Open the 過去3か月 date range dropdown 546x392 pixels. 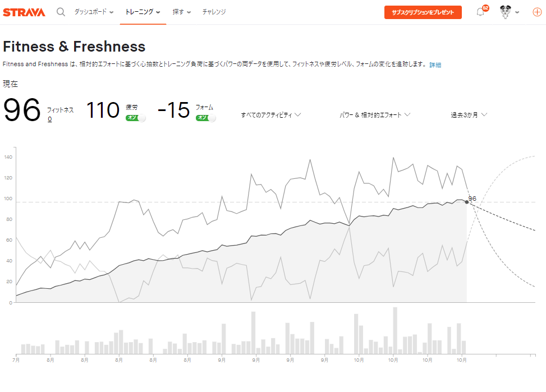pos(469,115)
